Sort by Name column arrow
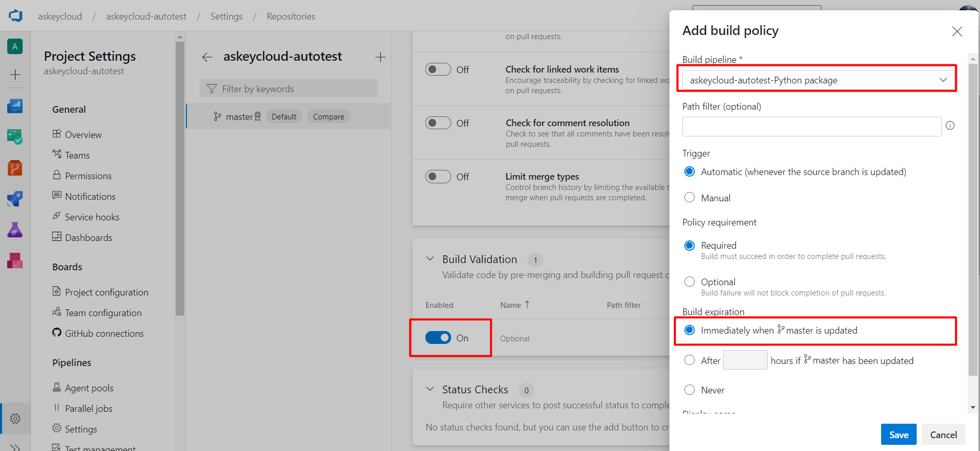 527,305
